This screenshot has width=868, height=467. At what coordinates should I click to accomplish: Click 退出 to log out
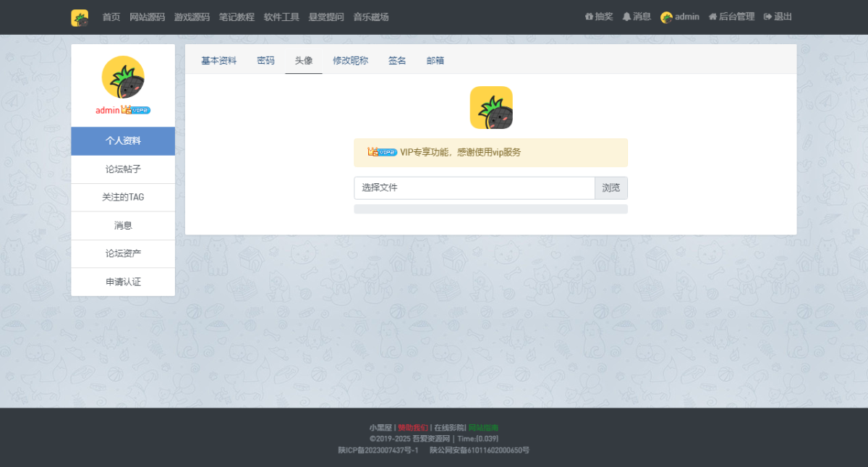pyautogui.click(x=778, y=17)
